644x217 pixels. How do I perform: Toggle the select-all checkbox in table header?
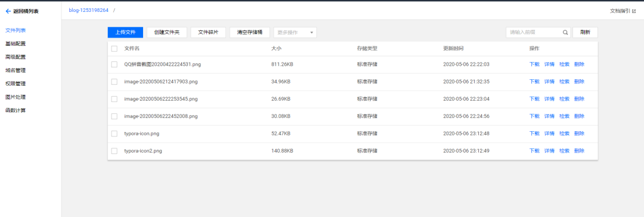[114, 48]
